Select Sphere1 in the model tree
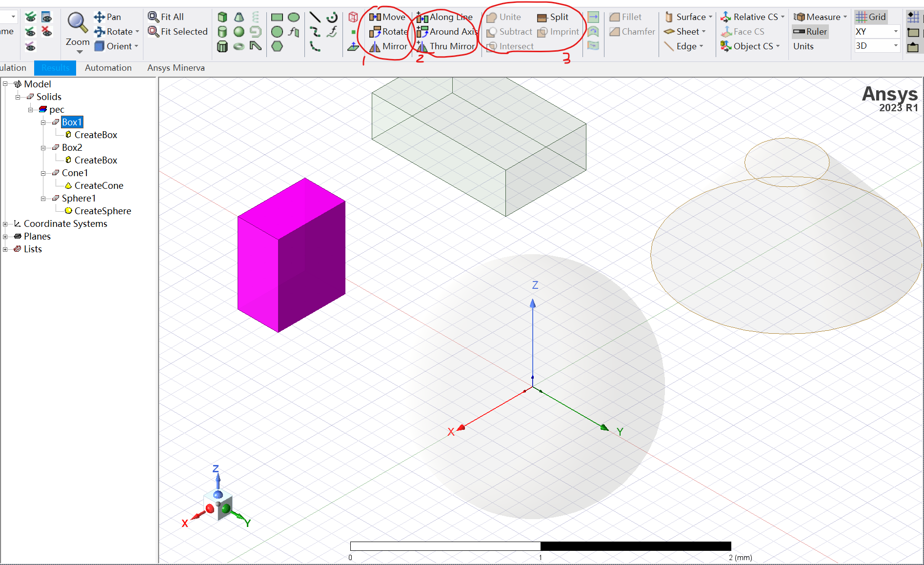Viewport: 924px width, 565px height. point(79,198)
